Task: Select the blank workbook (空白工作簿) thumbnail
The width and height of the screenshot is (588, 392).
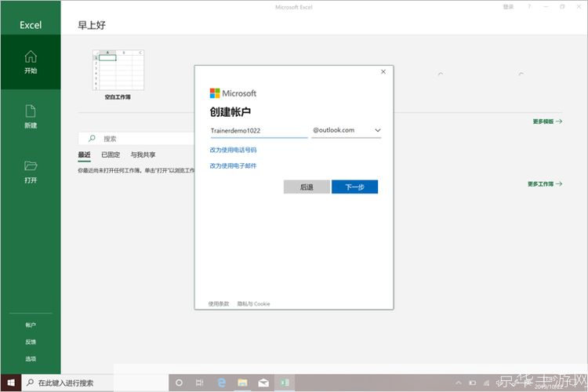Action: pos(118,71)
